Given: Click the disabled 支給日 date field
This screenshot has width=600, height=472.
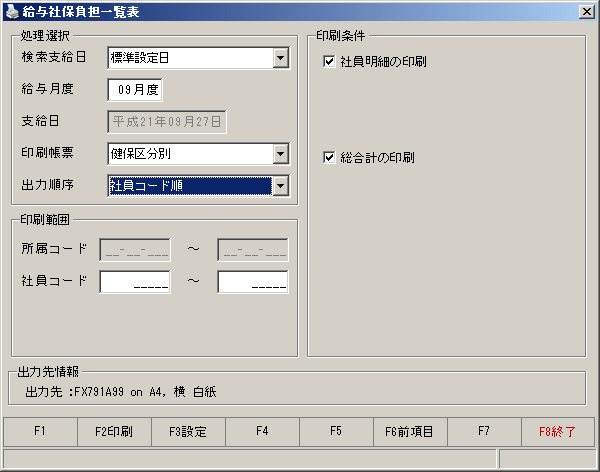Looking at the screenshot, I should [167, 122].
